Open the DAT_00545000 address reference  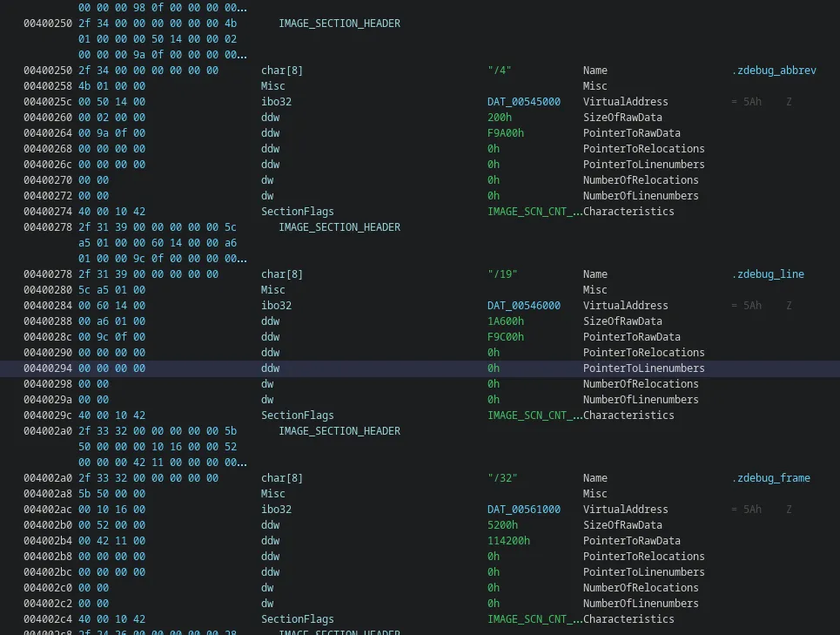[x=523, y=102]
